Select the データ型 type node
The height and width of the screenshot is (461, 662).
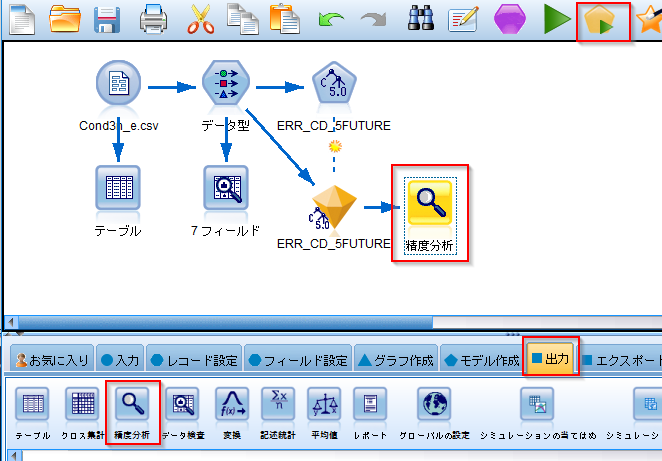pyautogui.click(x=226, y=82)
